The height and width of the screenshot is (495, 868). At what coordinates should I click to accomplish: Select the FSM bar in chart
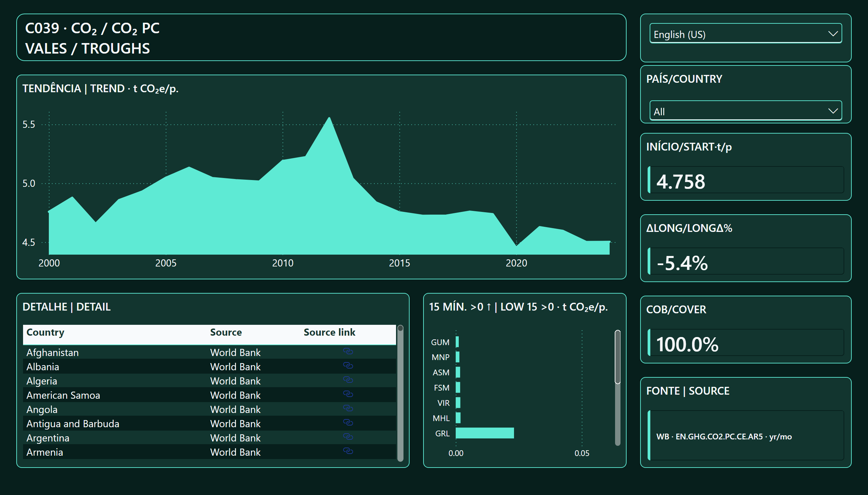click(x=458, y=388)
